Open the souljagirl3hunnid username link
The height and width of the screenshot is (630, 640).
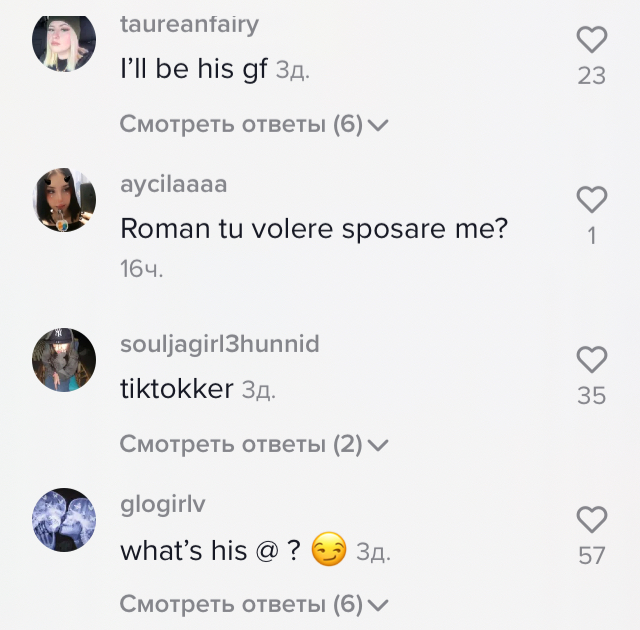click(x=220, y=344)
